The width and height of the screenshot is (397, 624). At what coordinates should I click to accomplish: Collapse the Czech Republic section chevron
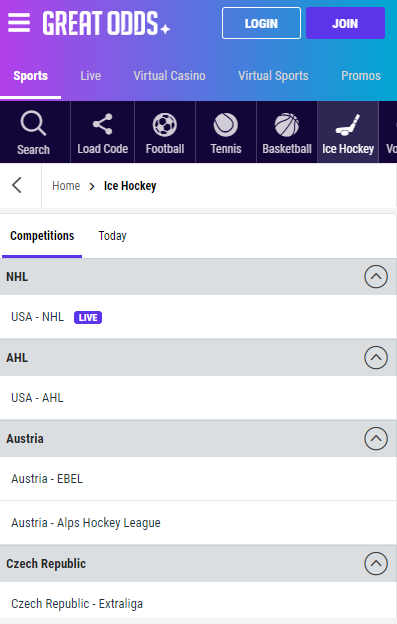point(376,564)
